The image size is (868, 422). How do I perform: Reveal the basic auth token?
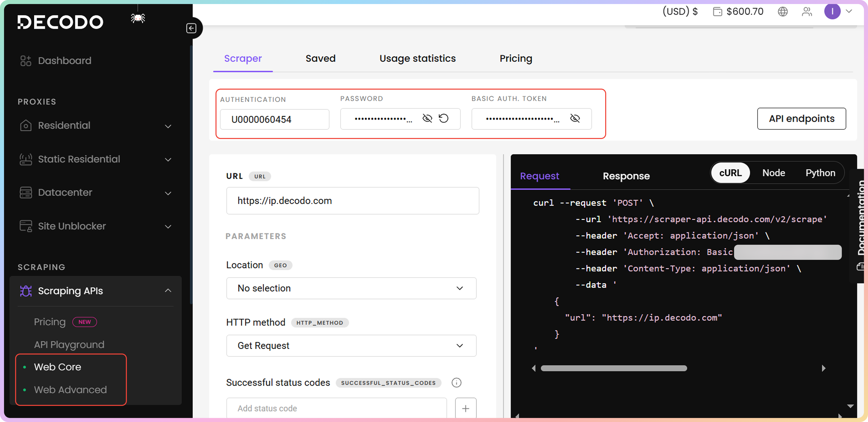[574, 118]
